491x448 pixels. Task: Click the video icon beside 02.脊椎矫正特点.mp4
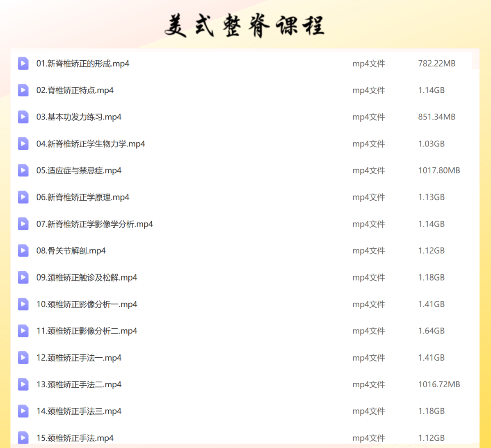click(x=23, y=90)
